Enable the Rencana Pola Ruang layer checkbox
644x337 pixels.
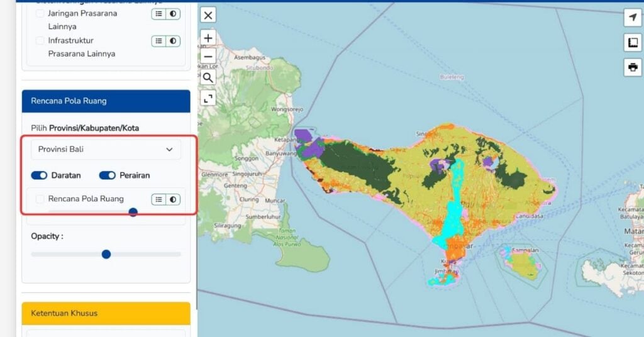[40, 199]
